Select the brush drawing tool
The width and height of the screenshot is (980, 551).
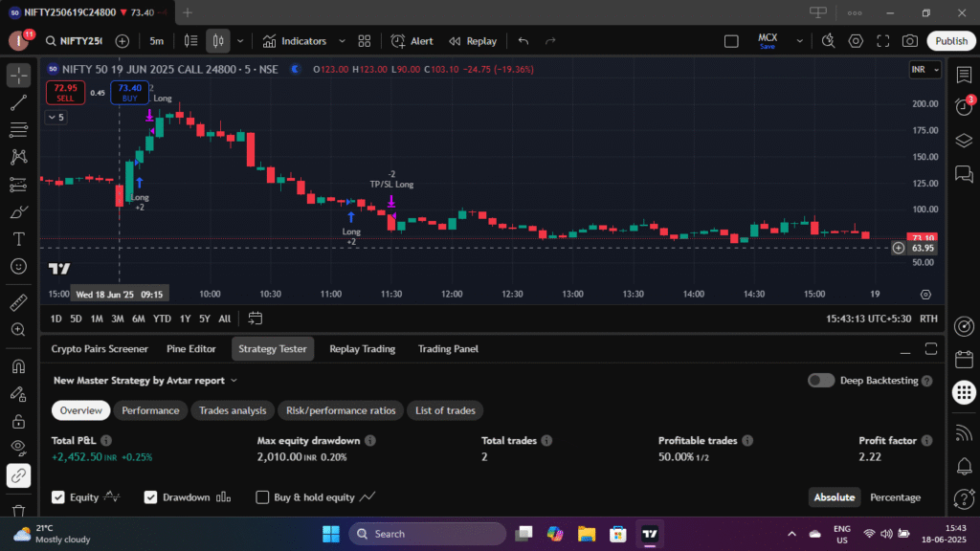[x=19, y=211]
